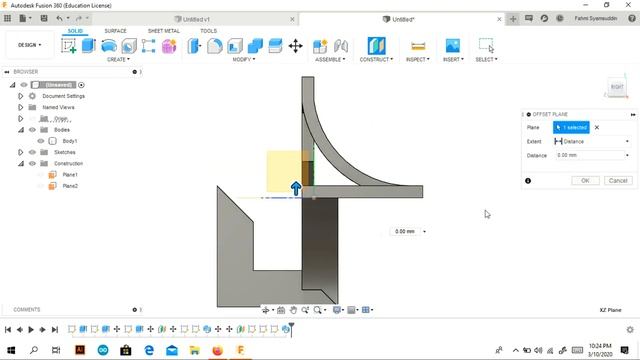Select the Extrude tool
Screen dimensions: 640x360
pos(88,46)
